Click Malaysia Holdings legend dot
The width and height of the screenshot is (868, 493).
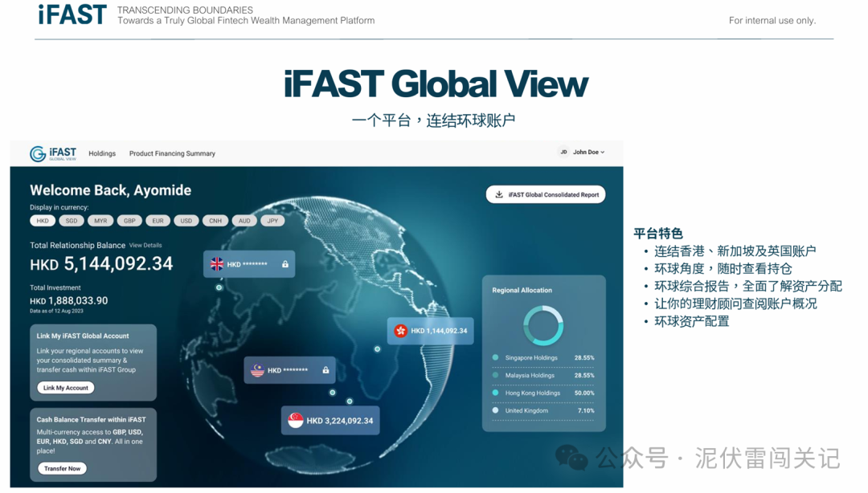click(x=495, y=375)
